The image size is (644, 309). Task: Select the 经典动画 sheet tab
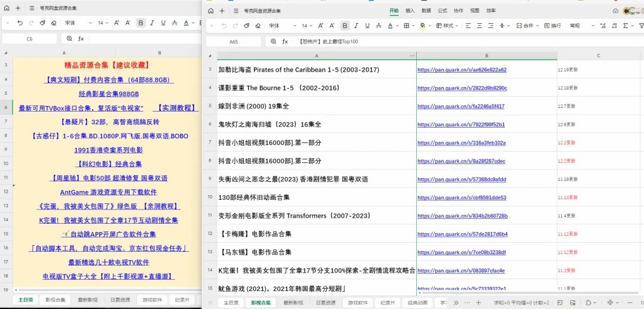coord(417,302)
